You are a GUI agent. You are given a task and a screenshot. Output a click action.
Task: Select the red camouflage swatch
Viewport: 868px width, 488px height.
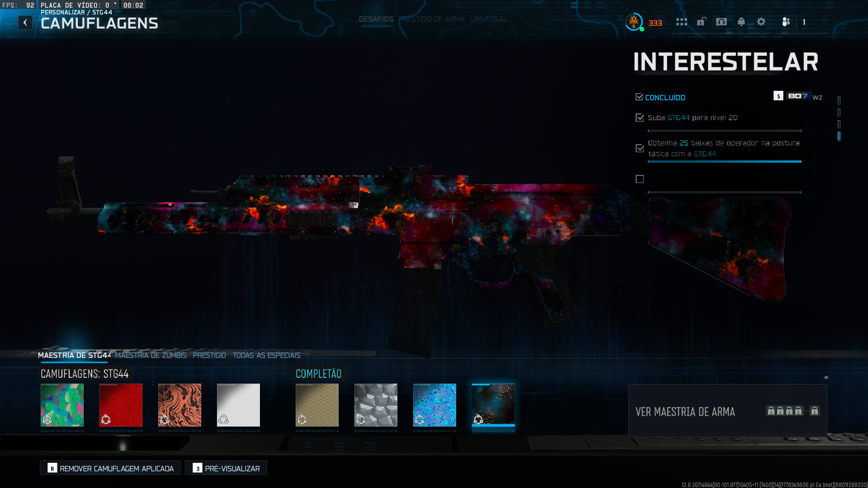coord(121,405)
